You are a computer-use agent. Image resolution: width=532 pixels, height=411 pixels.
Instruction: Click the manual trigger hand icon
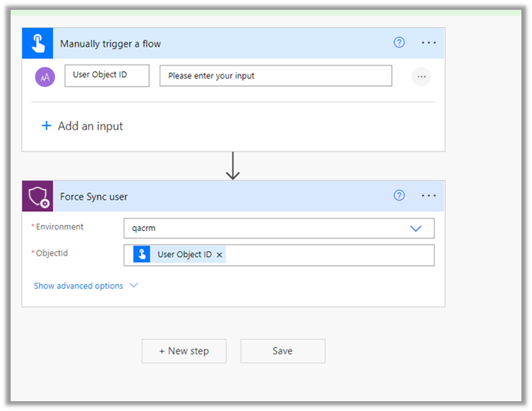(x=38, y=43)
